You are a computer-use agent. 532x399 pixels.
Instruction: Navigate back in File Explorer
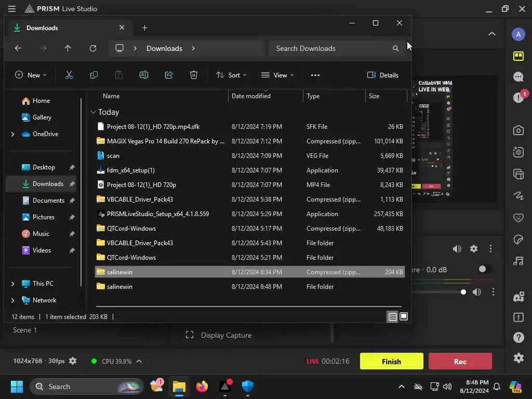click(x=18, y=48)
